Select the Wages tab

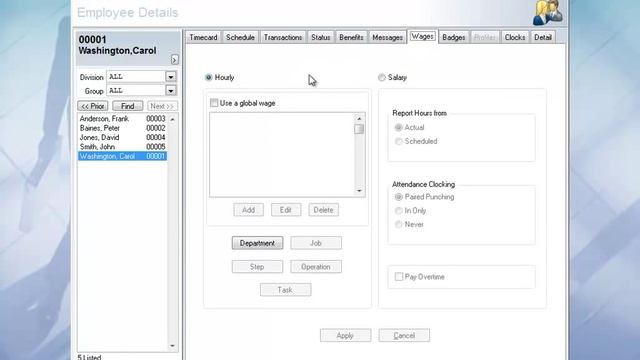422,36
